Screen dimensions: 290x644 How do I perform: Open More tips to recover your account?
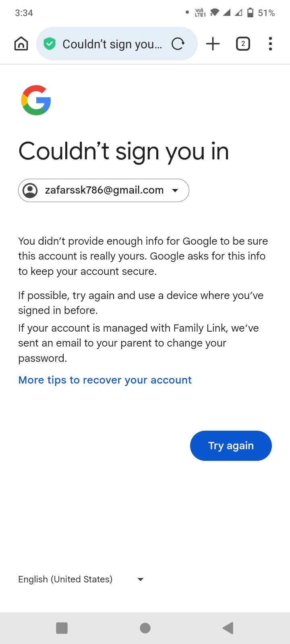pyautogui.click(x=105, y=380)
